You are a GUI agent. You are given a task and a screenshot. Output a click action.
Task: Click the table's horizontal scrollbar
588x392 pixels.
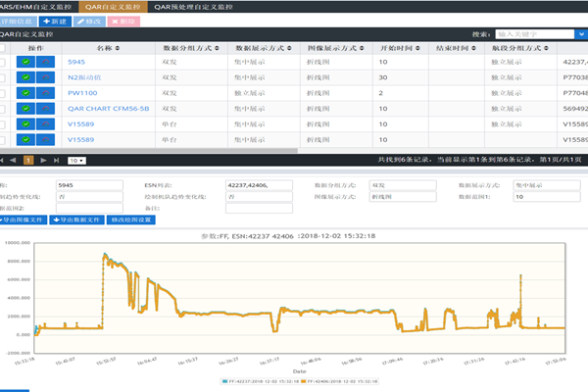pyautogui.click(x=149, y=150)
